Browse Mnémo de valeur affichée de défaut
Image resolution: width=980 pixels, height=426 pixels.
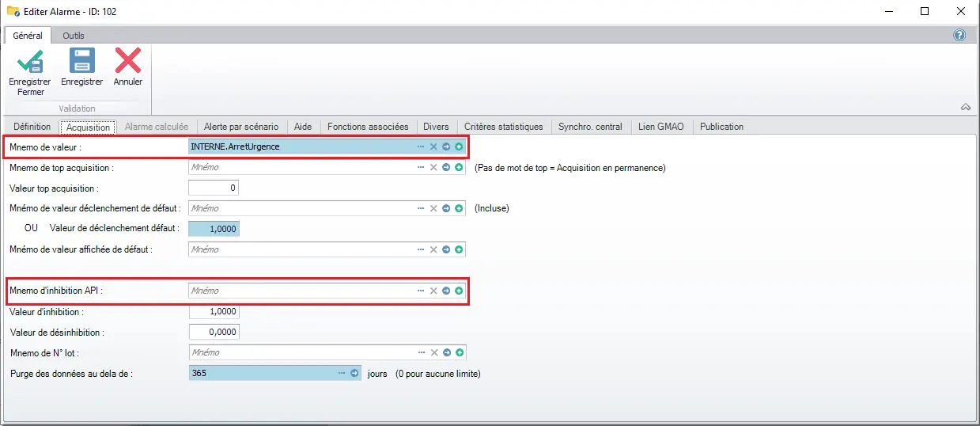421,249
